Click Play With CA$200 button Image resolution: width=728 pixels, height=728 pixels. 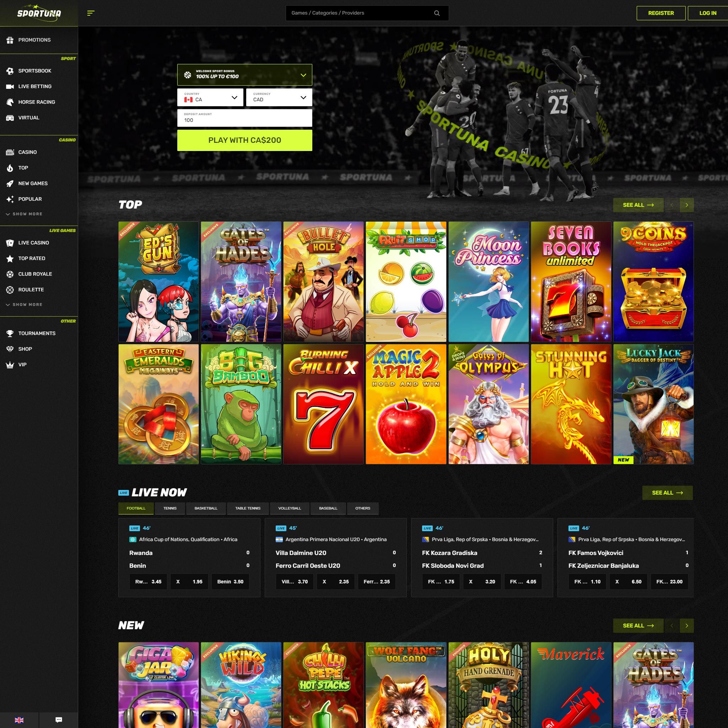[x=244, y=140]
